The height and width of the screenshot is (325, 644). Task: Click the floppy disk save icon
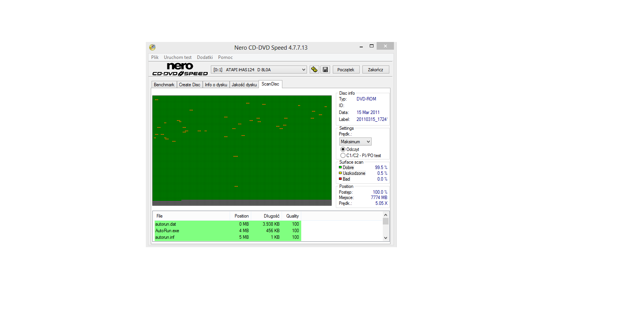pyautogui.click(x=325, y=70)
